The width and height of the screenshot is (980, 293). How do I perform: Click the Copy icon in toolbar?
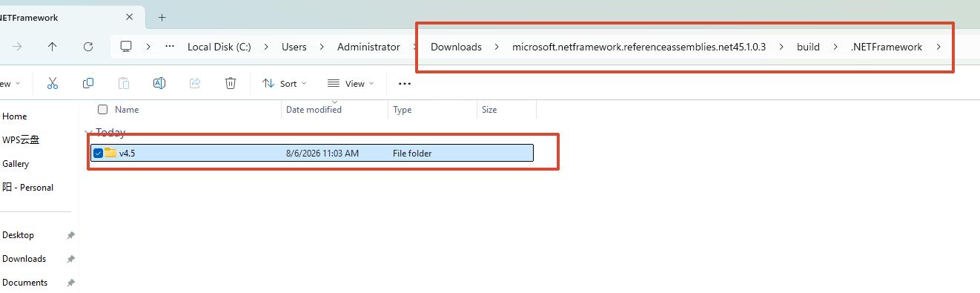click(88, 84)
